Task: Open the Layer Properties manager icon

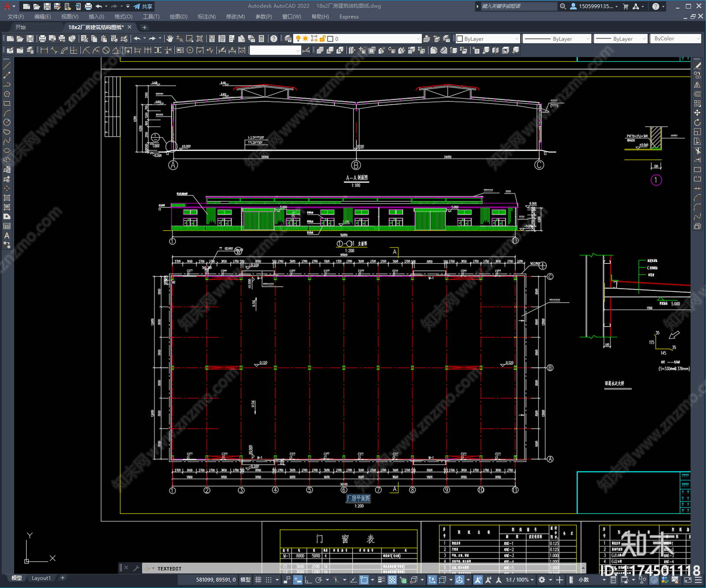Action: tap(288, 39)
